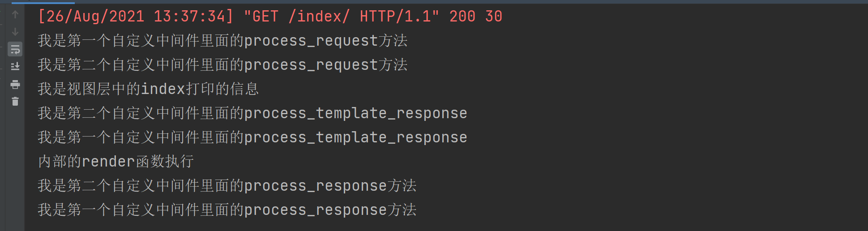Click the Down the Stack Trace arrow
This screenshot has height=231, width=868.
[x=15, y=32]
